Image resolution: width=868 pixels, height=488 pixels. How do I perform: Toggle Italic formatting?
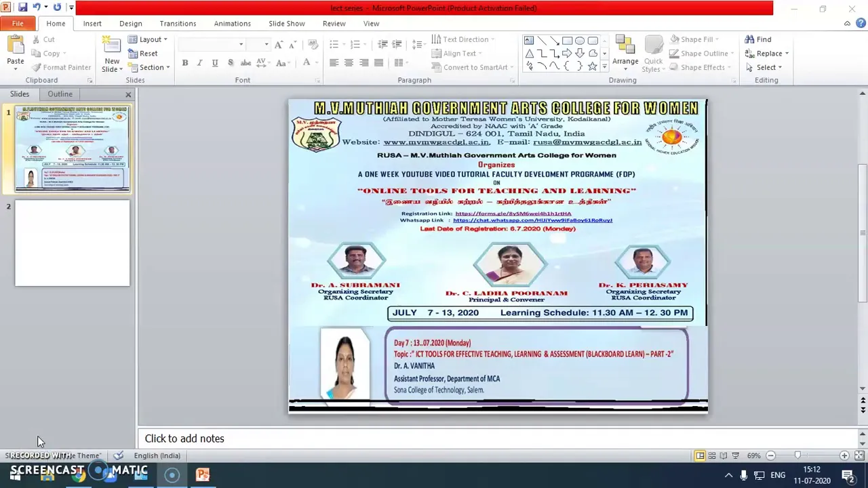pyautogui.click(x=199, y=63)
